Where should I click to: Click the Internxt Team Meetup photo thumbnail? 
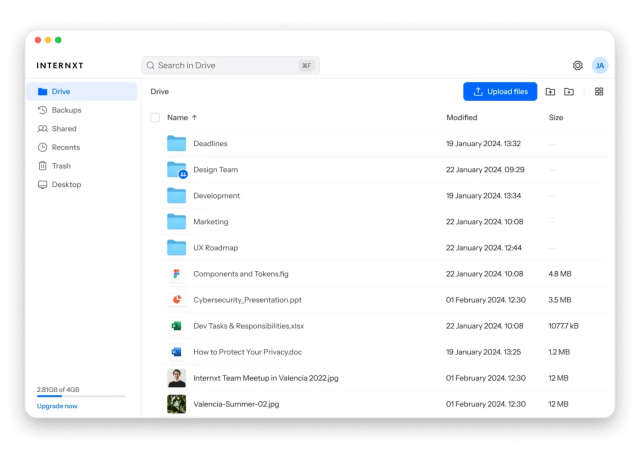tap(177, 378)
